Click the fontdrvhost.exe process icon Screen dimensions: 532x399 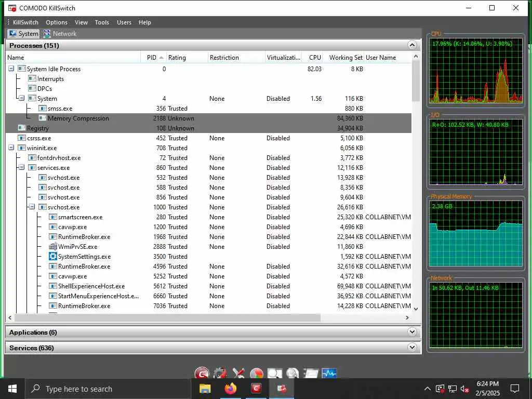click(x=32, y=158)
